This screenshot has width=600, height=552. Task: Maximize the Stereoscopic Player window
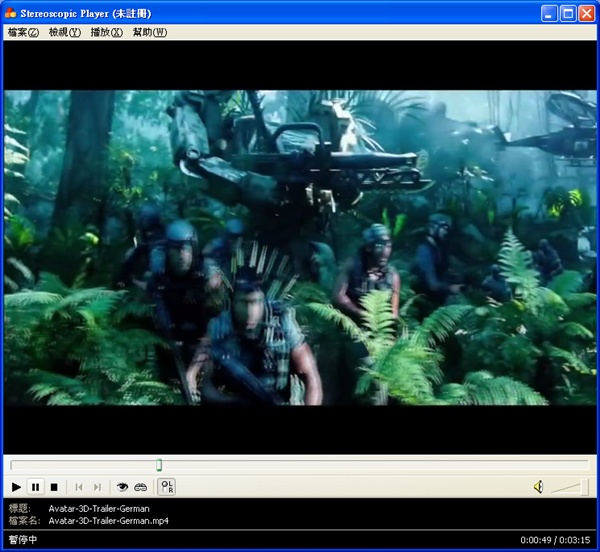[x=568, y=14]
